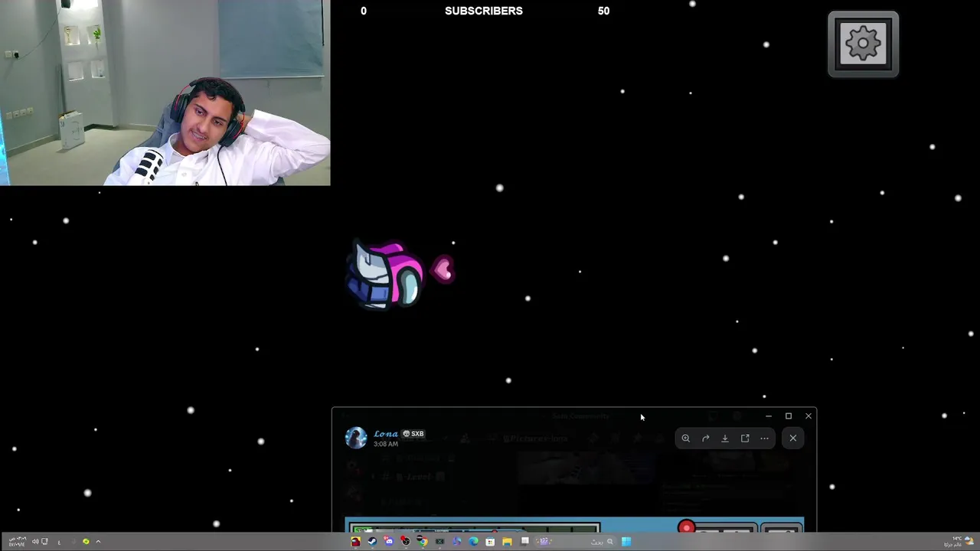Select the pink Among Us crewmate
980x551 pixels.
[x=385, y=275]
